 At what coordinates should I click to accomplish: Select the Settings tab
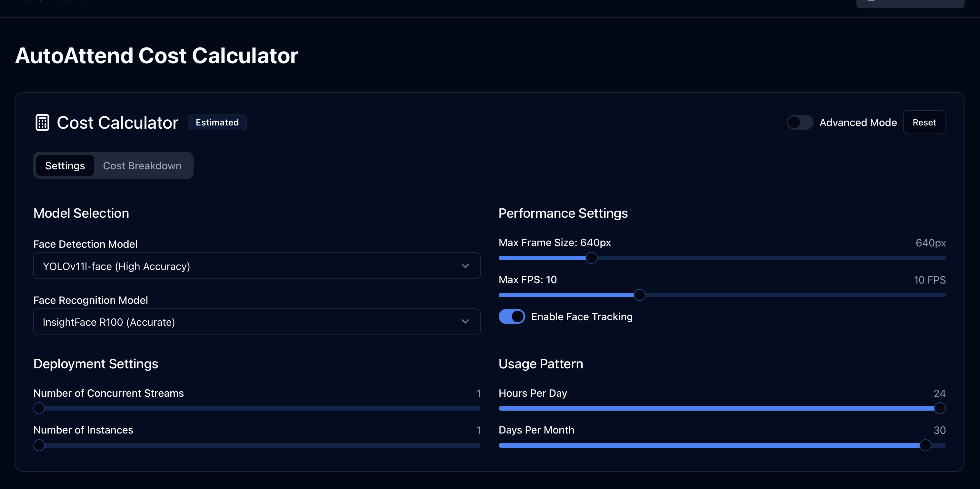[65, 165]
